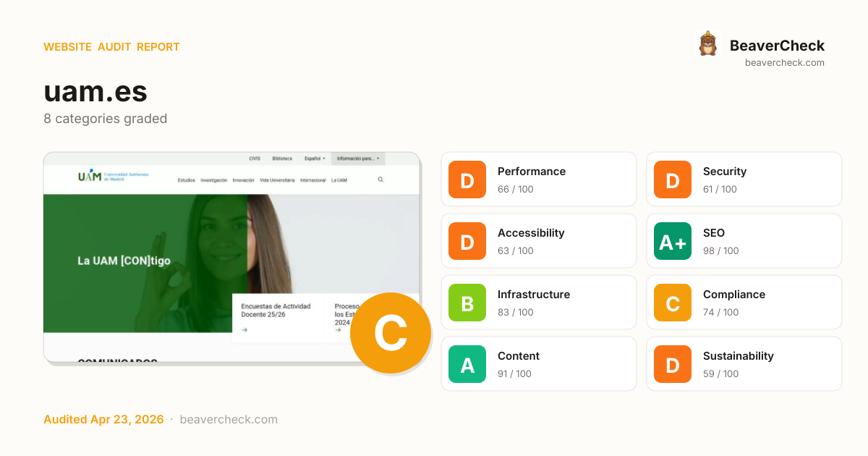Open the beavercheck.com link under the logo
Image resolution: width=868 pixels, height=456 pixels.
point(785,63)
